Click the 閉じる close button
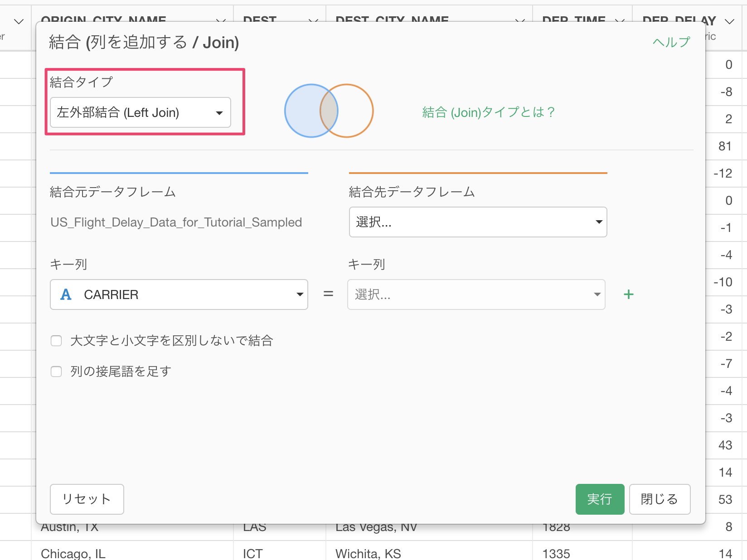The image size is (747, 560). coord(660,499)
